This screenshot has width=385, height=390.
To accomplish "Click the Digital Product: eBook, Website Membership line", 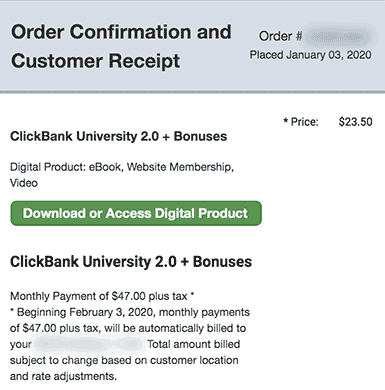I will [122, 167].
